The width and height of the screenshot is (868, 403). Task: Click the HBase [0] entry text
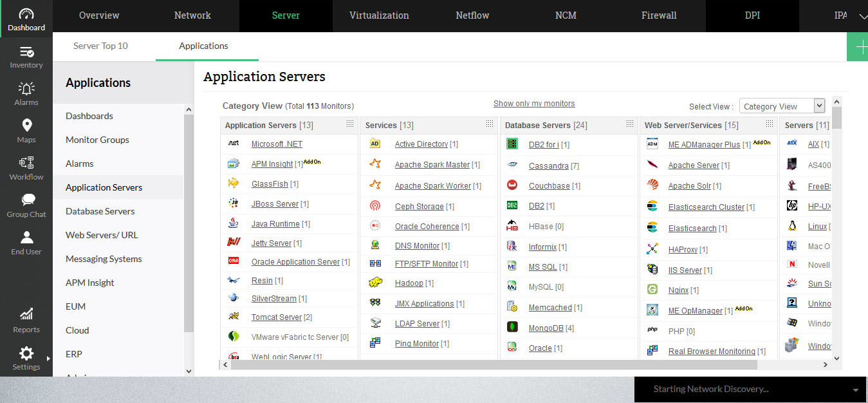(546, 227)
